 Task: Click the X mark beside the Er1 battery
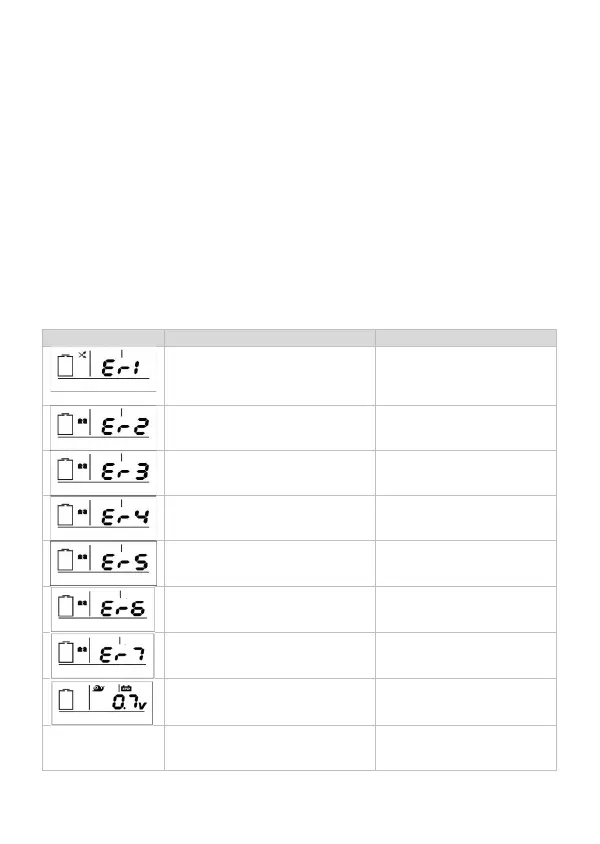pyautogui.click(x=82, y=355)
